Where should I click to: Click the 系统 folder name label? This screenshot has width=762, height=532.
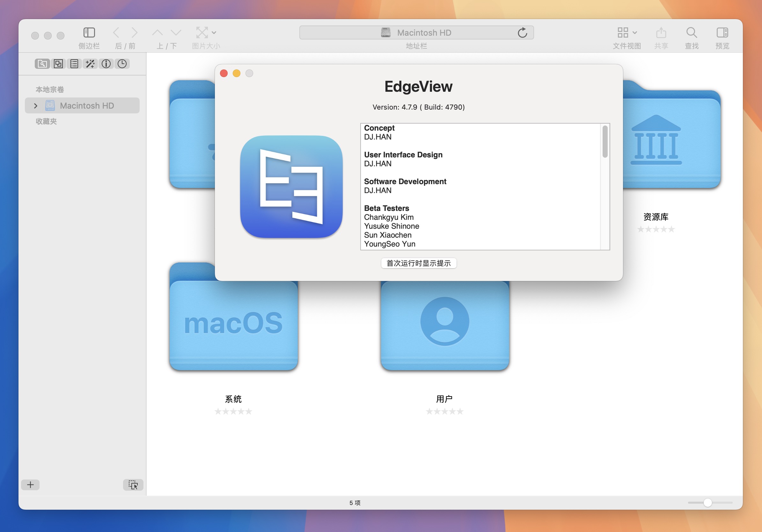pyautogui.click(x=233, y=399)
